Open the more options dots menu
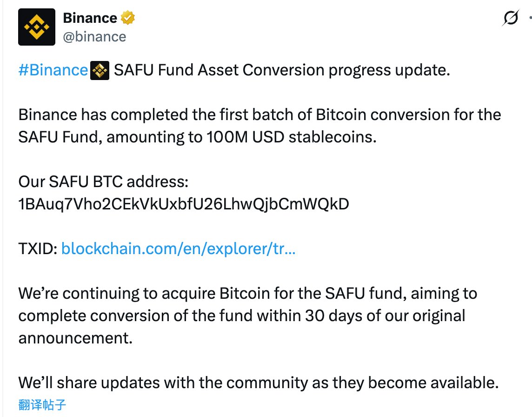Viewport: 532px width, 417px height. 530,19
